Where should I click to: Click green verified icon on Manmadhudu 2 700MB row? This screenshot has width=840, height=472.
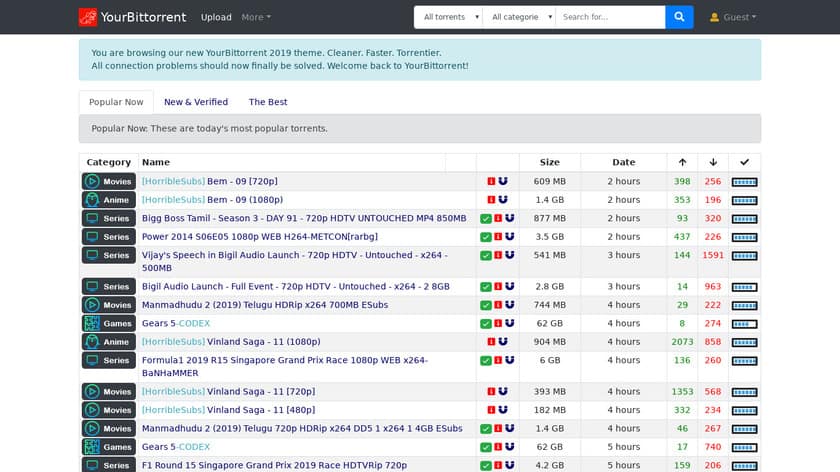486,305
